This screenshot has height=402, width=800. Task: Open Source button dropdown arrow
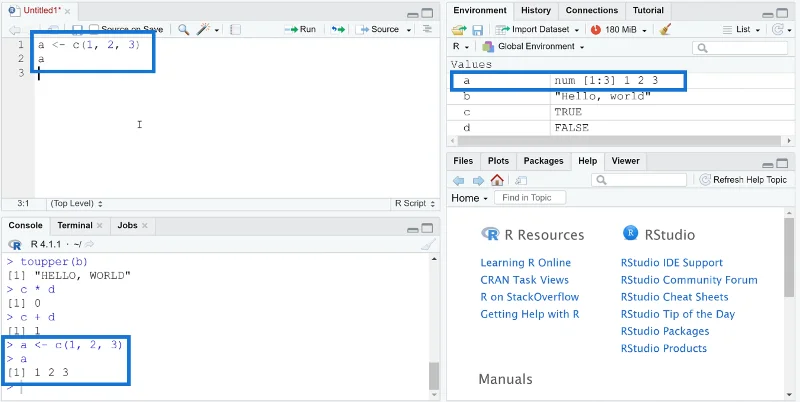(409, 30)
